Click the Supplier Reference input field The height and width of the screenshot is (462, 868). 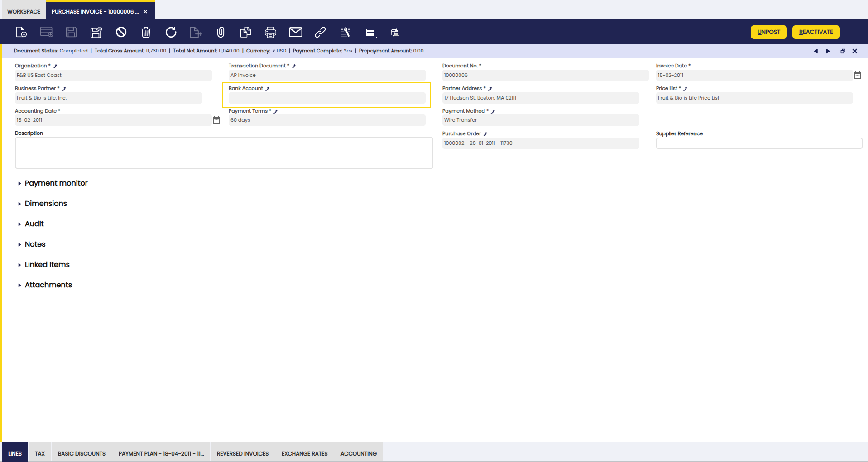(759, 143)
